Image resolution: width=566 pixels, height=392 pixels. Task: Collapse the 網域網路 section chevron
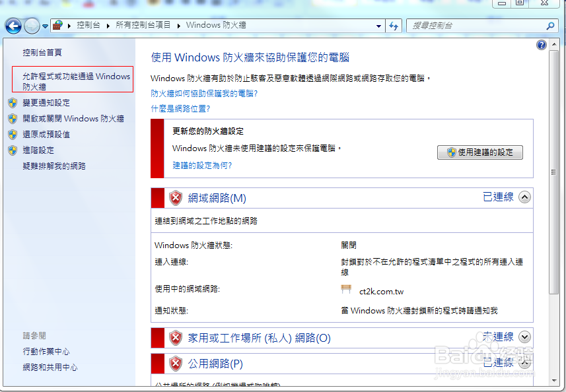click(x=524, y=197)
